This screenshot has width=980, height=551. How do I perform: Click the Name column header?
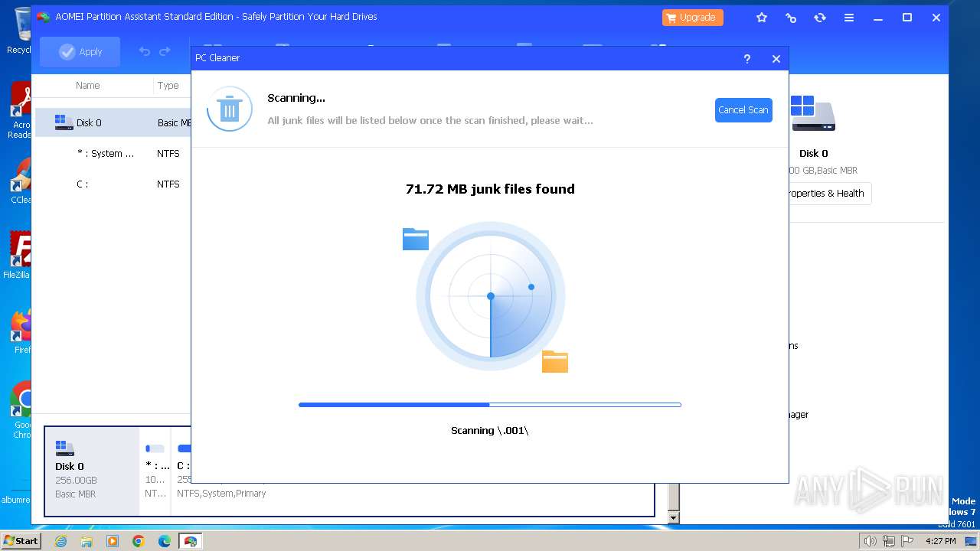tap(88, 86)
